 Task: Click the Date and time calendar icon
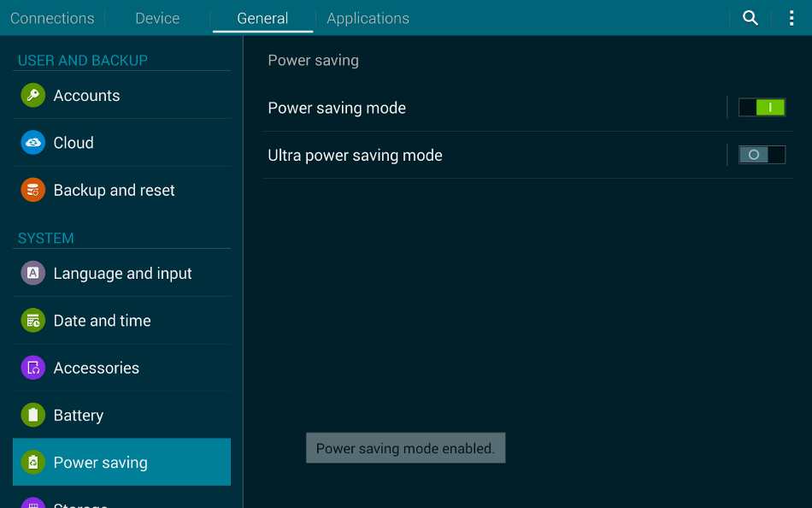pos(33,321)
